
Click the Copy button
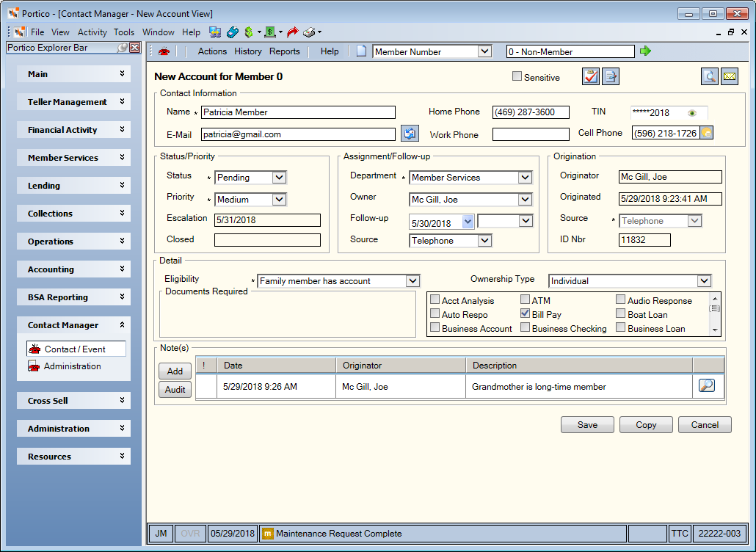pyautogui.click(x=646, y=425)
